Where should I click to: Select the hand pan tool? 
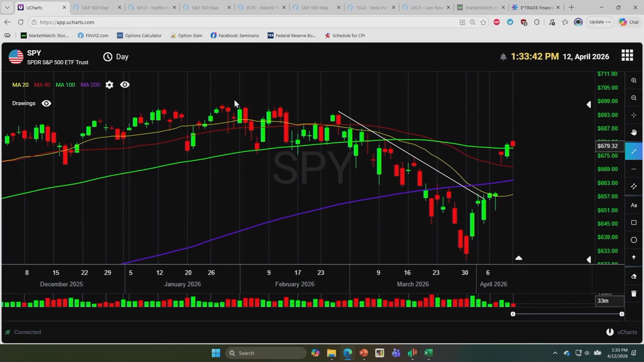[634, 132]
